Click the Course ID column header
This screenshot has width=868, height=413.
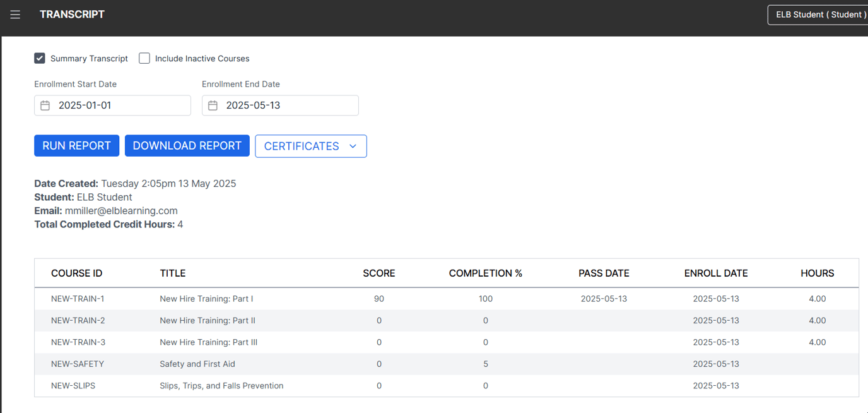click(x=76, y=273)
